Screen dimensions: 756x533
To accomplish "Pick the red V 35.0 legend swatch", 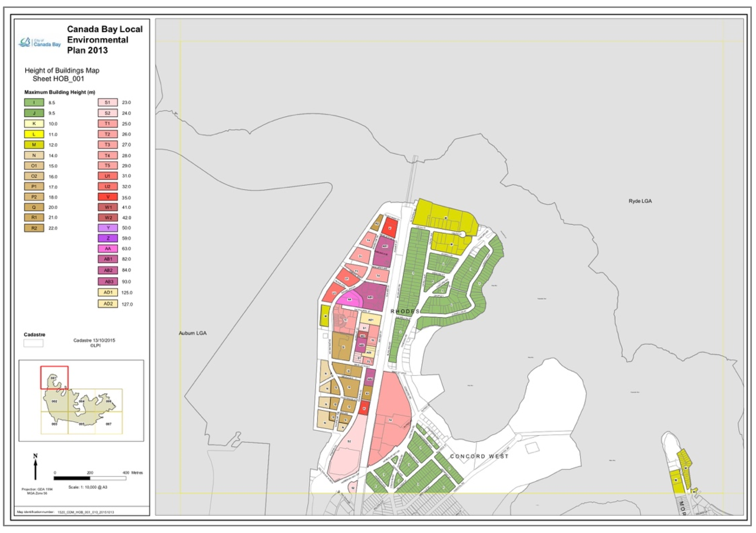I will click(x=108, y=197).
